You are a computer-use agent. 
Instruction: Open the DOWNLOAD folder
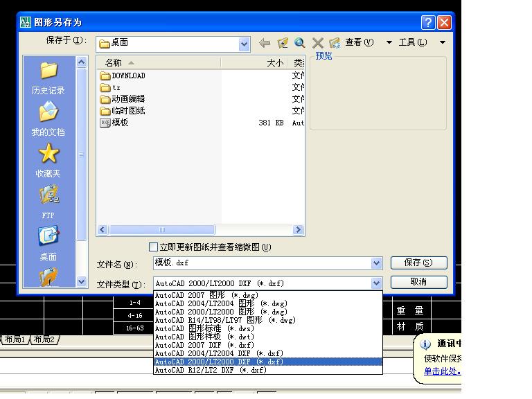(123, 76)
